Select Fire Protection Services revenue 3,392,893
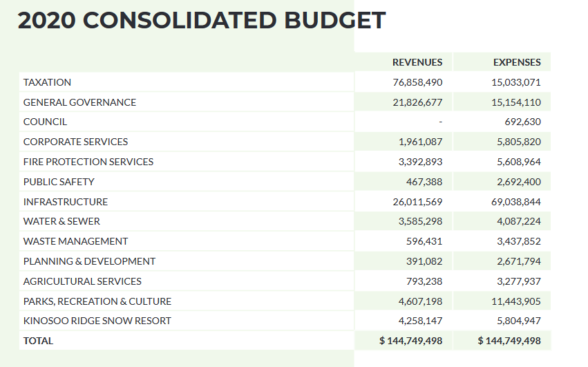The width and height of the screenshot is (588, 367). pyautogui.click(x=420, y=162)
